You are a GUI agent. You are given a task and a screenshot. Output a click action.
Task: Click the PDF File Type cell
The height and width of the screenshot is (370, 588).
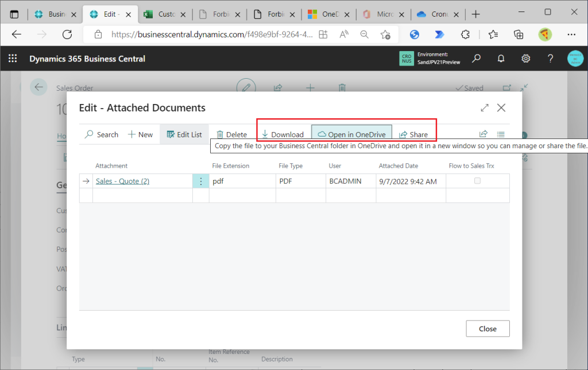pyautogui.click(x=301, y=181)
